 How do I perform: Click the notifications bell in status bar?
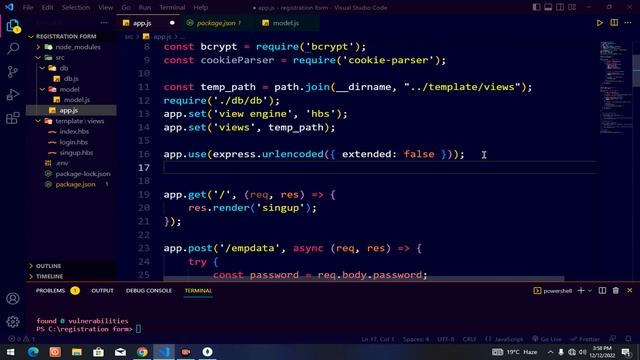point(628,339)
